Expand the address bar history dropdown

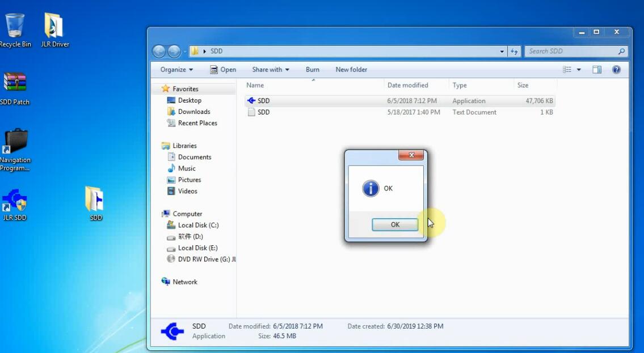pyautogui.click(x=502, y=51)
